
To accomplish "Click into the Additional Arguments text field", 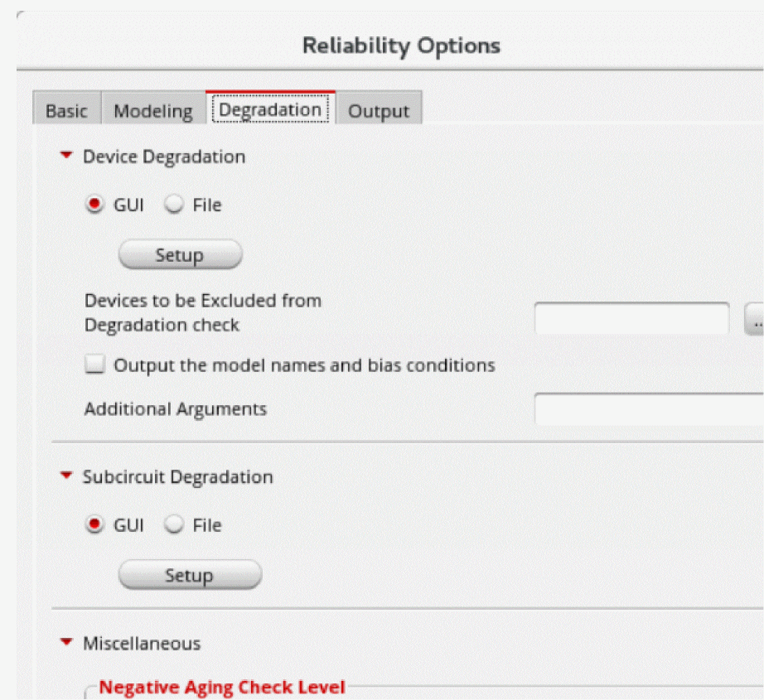I will point(648,408).
